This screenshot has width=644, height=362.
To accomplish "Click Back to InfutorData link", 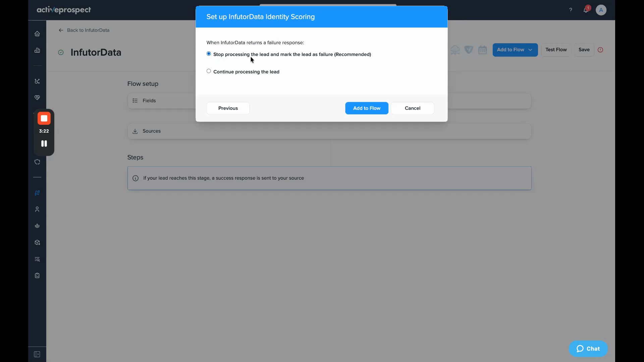I will [x=84, y=30].
